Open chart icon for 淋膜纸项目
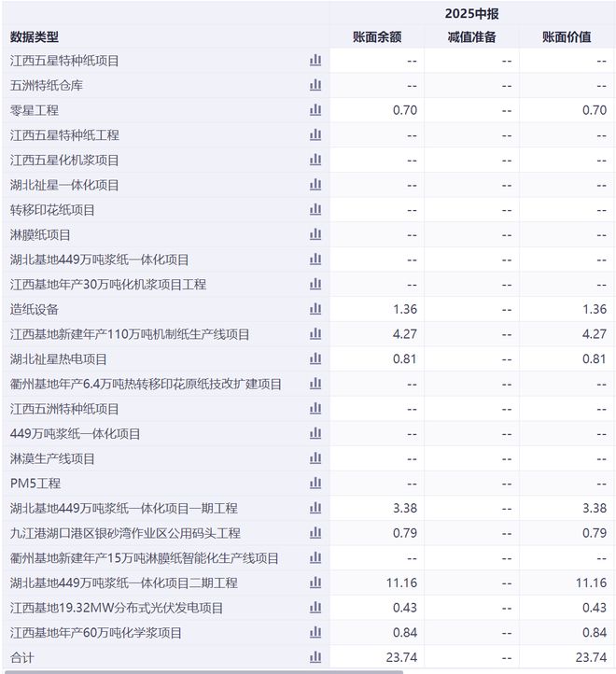 coord(315,234)
